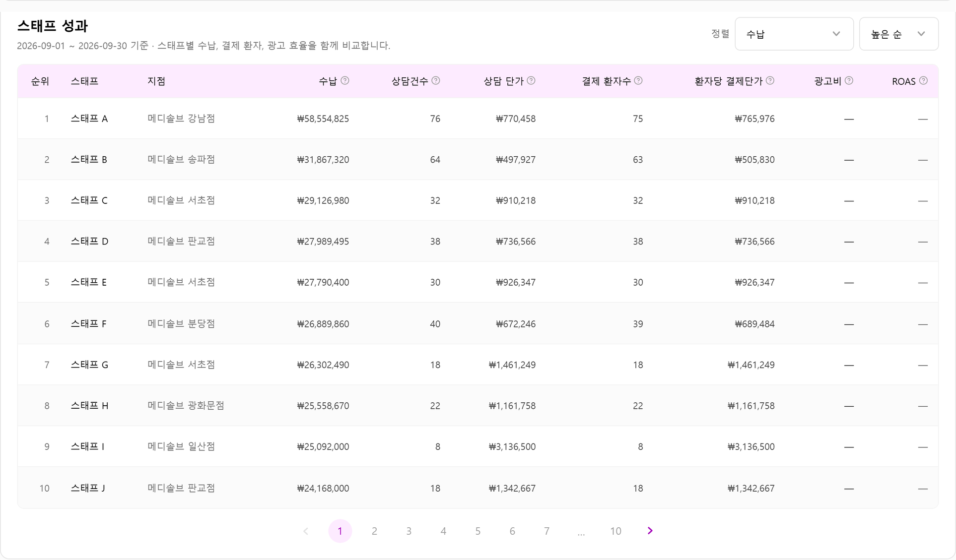Jump to page 10 in pagination
Screen dimensions: 956x560
tap(615, 531)
